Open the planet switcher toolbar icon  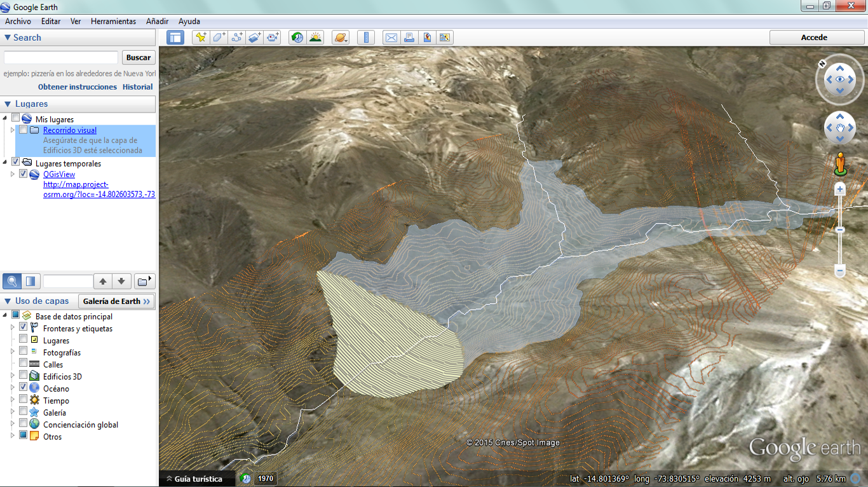[341, 38]
